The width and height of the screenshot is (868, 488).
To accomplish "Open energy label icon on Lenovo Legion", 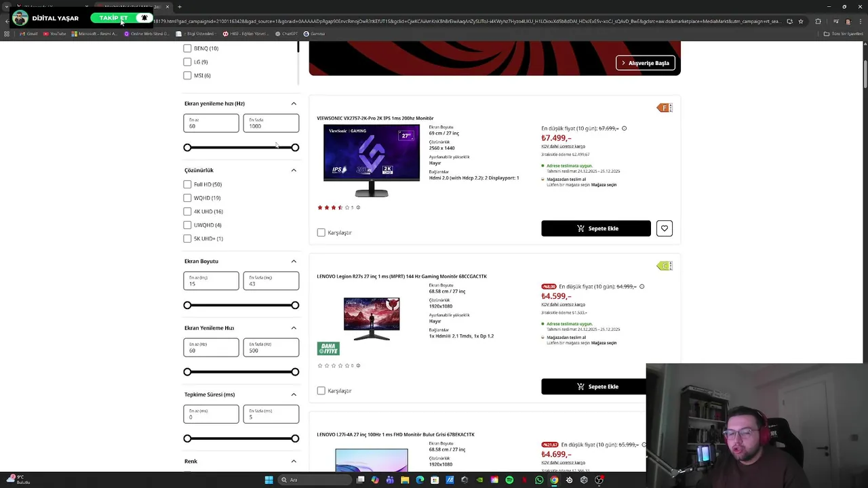I will [665, 266].
